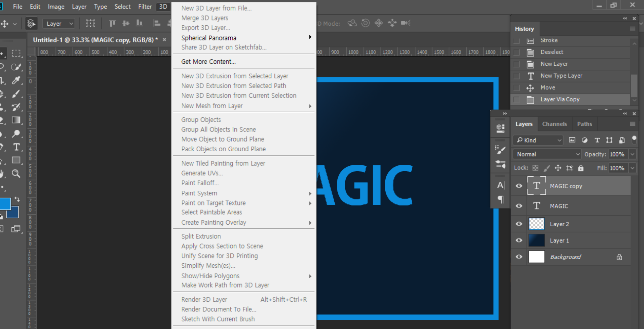This screenshot has height=329, width=644.
Task: Close the Untitled-1 document tab
Action: click(165, 40)
